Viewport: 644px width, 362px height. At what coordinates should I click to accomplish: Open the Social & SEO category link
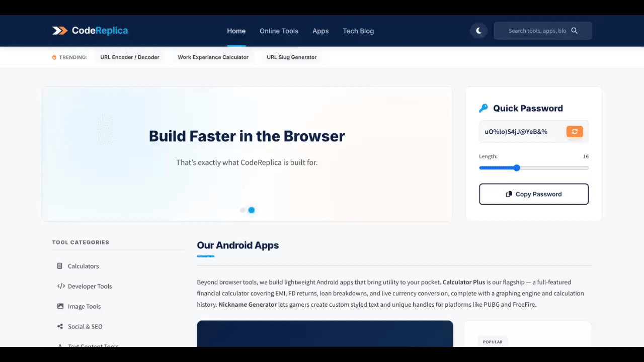coord(85,326)
